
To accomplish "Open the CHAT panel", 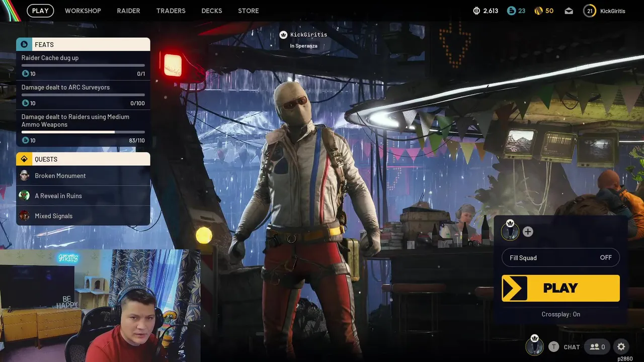I will click(572, 347).
